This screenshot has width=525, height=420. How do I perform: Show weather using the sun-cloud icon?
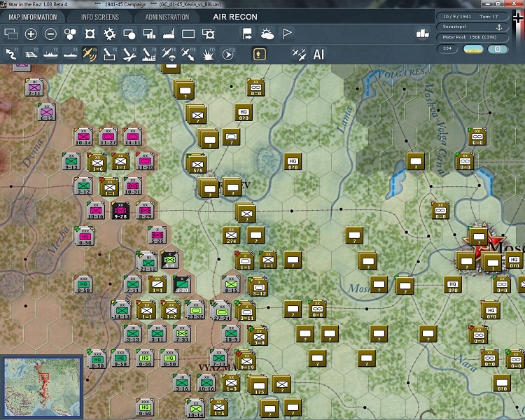[267, 34]
